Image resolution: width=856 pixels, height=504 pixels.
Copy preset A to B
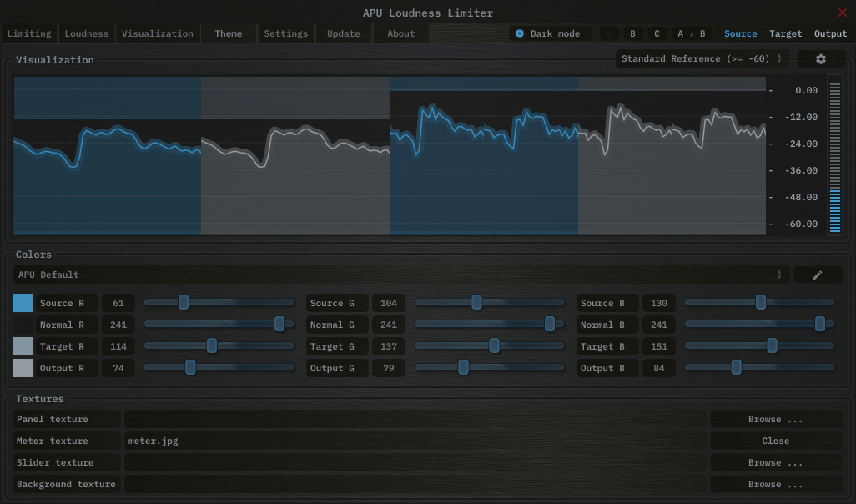tap(691, 34)
